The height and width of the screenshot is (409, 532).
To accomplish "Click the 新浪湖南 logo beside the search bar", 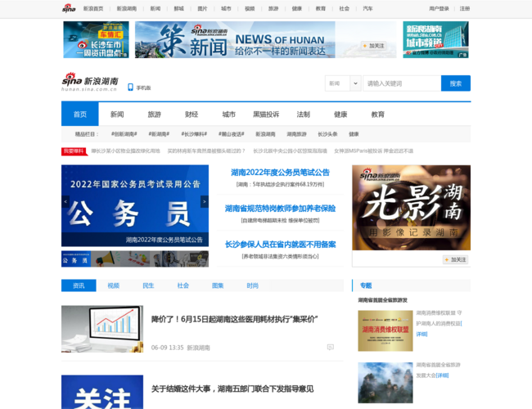I will [x=90, y=82].
